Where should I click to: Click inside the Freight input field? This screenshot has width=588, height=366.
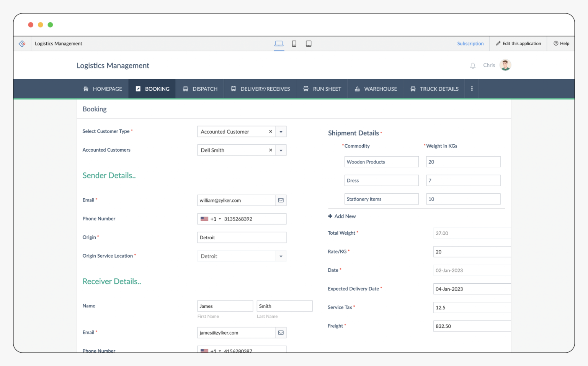[472, 326]
